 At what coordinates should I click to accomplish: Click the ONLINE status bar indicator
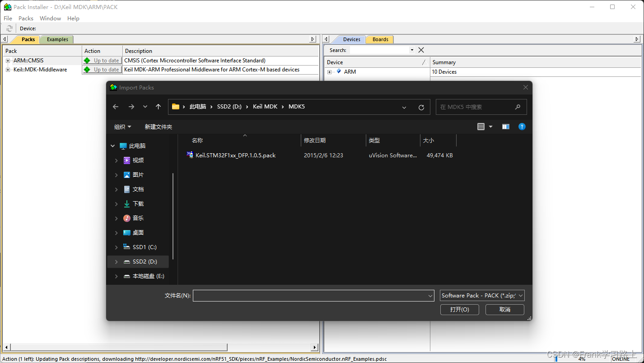pos(621,359)
